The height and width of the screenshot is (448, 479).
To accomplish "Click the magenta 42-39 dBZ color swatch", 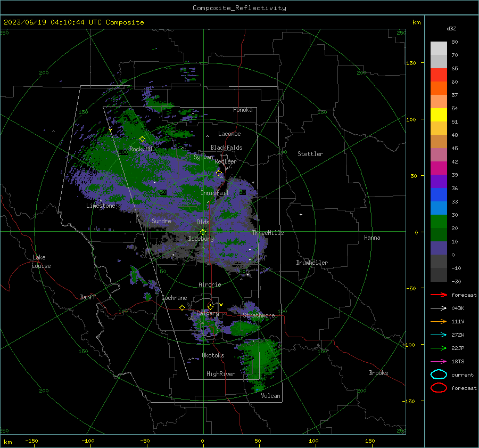I will 439,168.
